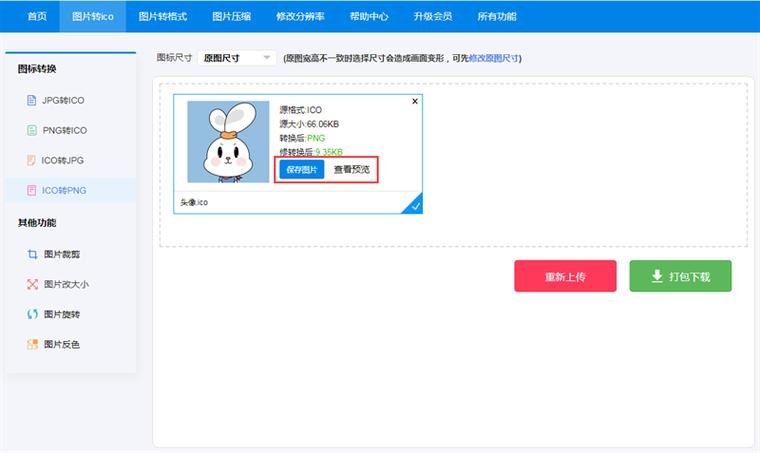760x453 pixels.
Task: Open 图片反色 sidebar label
Action: (x=62, y=344)
